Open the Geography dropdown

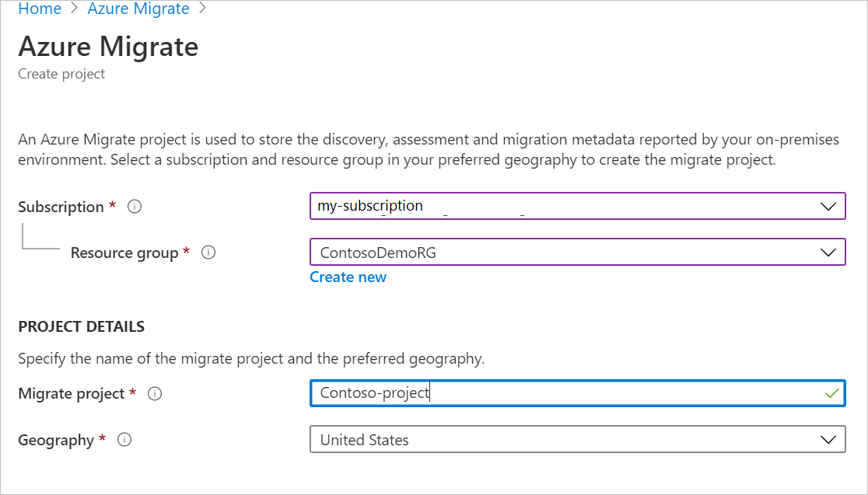pyautogui.click(x=576, y=439)
